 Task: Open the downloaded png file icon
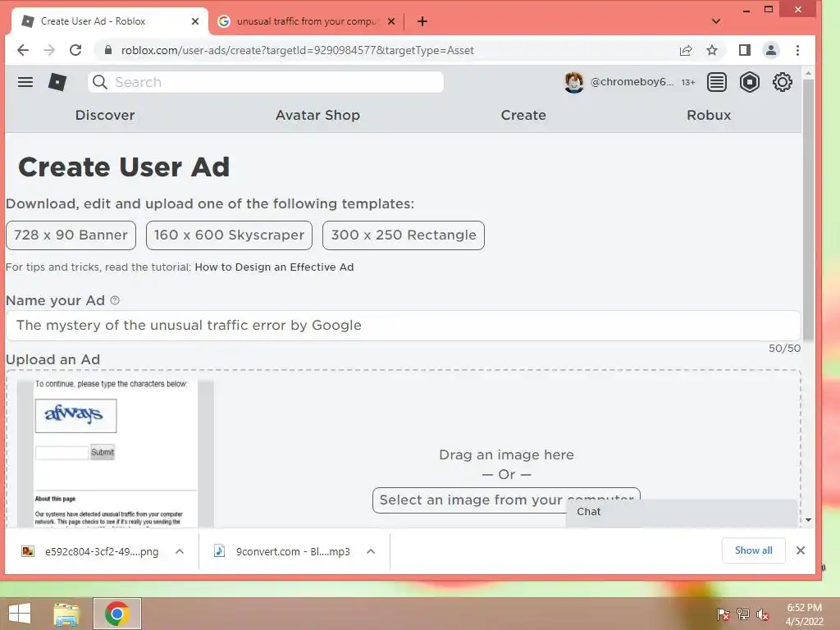point(28,550)
